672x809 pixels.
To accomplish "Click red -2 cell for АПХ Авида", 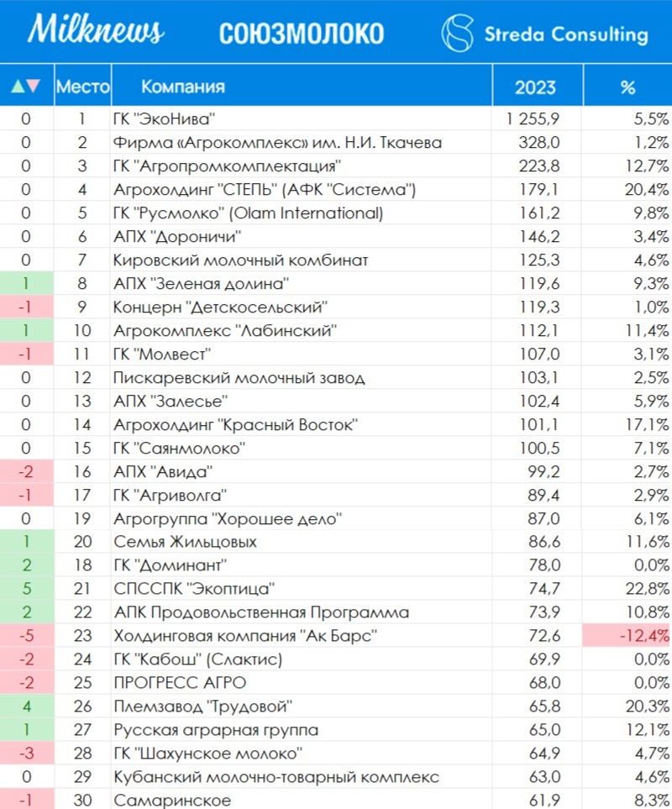I will pyautogui.click(x=26, y=471).
